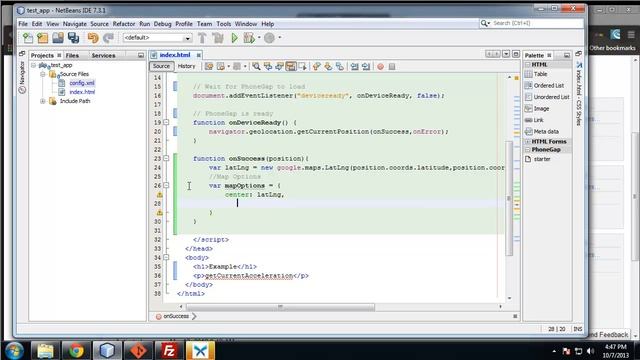Click the Redo arrow icon
Viewport: 640px width, 360px height.
tap(108, 38)
